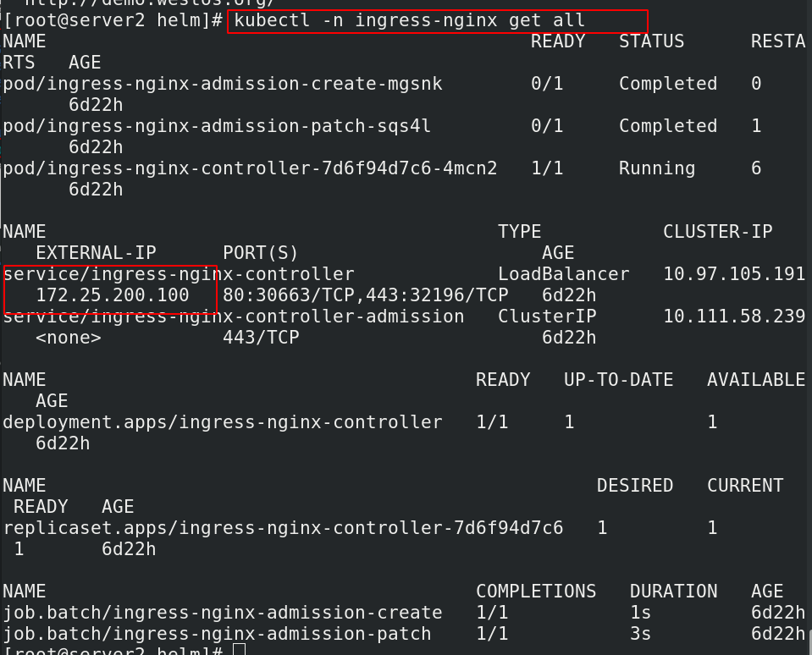
Task: Click cluster IP 10.97.105.191
Action: [x=733, y=274]
